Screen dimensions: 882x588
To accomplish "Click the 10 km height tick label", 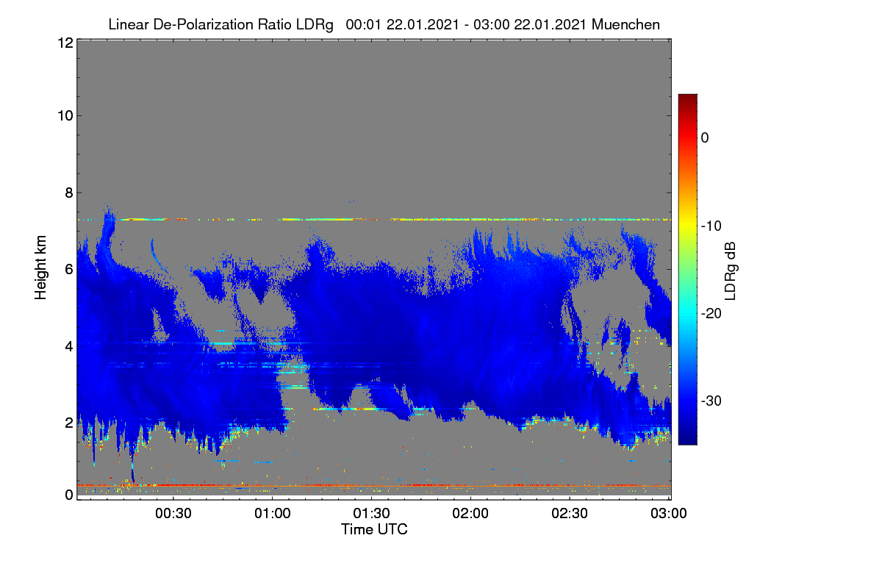I will (64, 115).
